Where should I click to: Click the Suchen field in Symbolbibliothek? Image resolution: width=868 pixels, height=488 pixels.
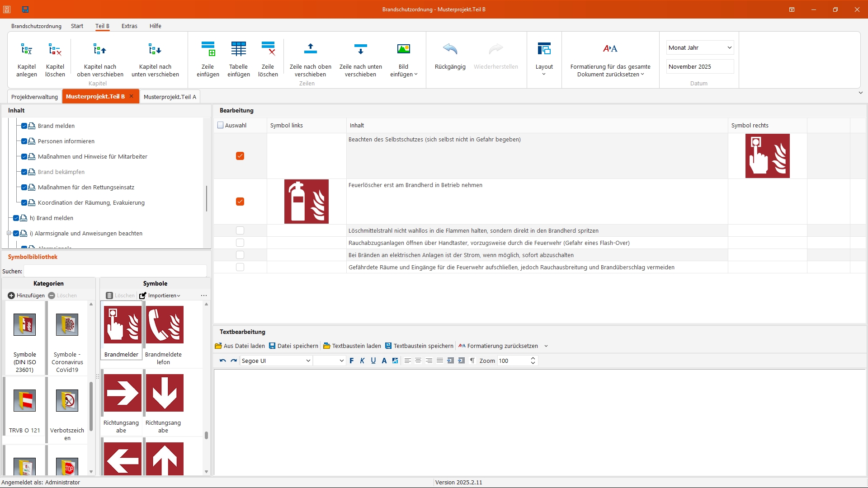[115, 271]
